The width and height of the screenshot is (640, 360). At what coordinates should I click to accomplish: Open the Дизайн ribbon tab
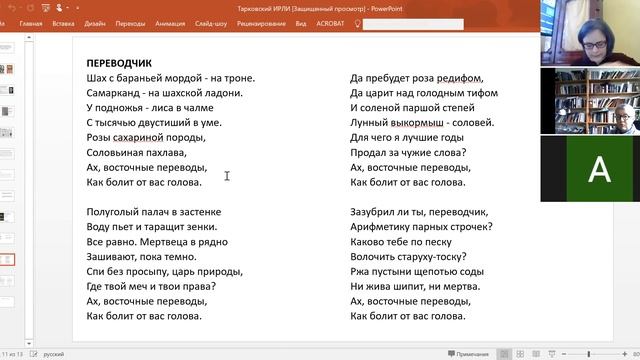tap(95, 24)
